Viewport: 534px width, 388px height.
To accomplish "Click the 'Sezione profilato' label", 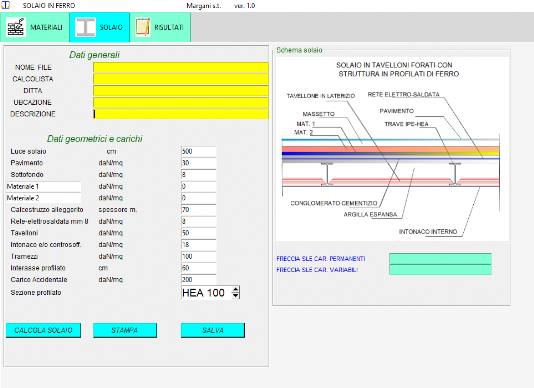I will [x=36, y=293].
